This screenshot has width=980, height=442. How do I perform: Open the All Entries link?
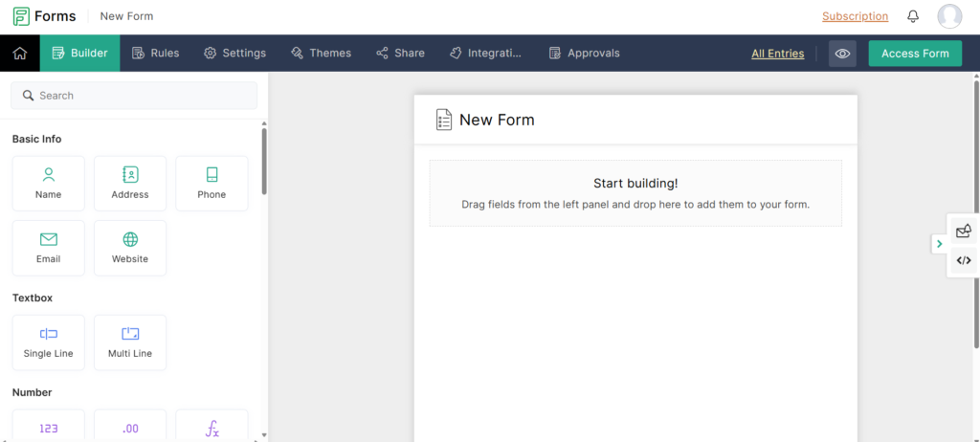(777, 54)
